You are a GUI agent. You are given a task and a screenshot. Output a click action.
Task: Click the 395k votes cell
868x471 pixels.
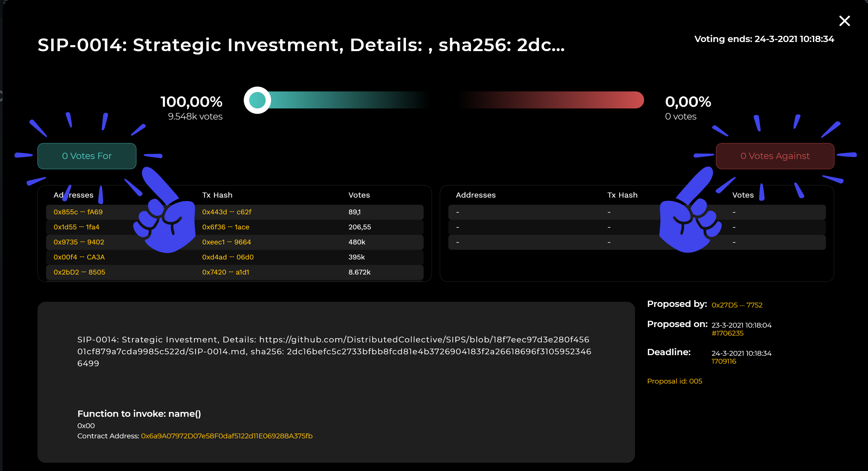click(x=357, y=257)
